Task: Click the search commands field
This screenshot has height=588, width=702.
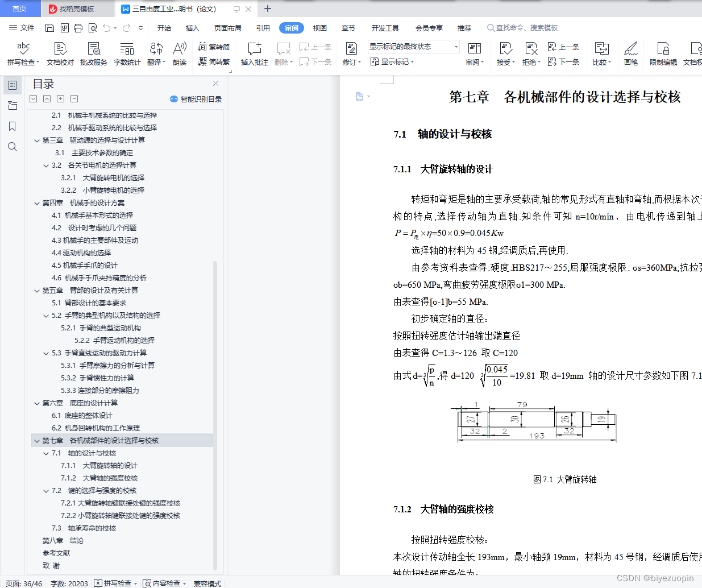Action: (x=523, y=28)
